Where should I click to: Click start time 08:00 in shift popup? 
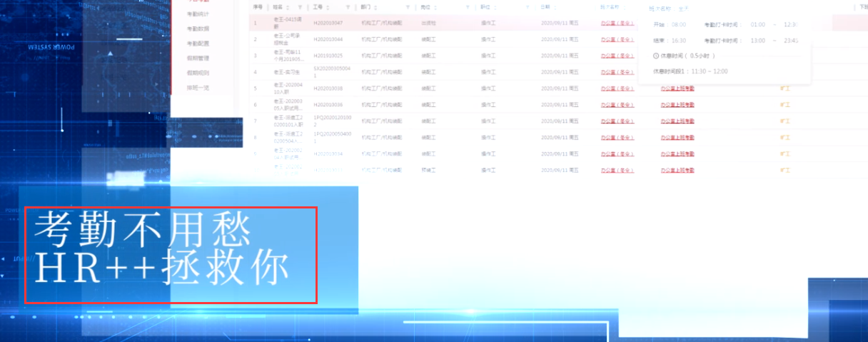(x=679, y=24)
